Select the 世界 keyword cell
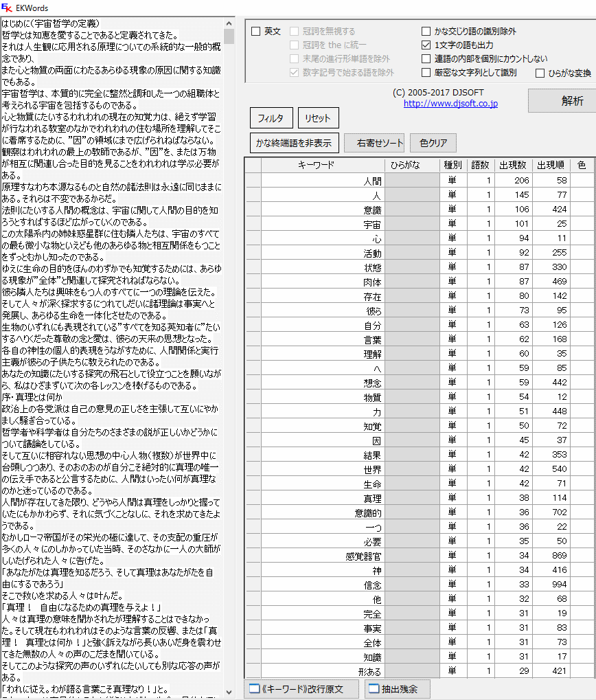The height and width of the screenshot is (700, 596). coord(323,469)
